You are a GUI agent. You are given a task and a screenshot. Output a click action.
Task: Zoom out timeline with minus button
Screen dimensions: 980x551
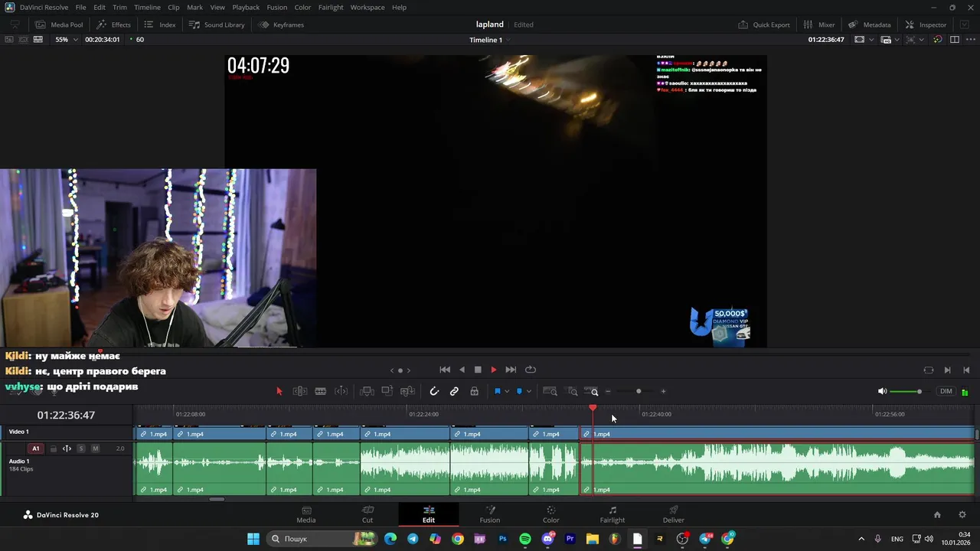tap(608, 391)
